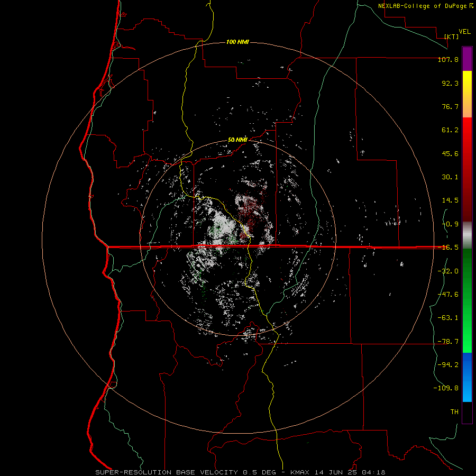Click the 45.6 scale value
The height and width of the screenshot is (476, 476).
450,153
